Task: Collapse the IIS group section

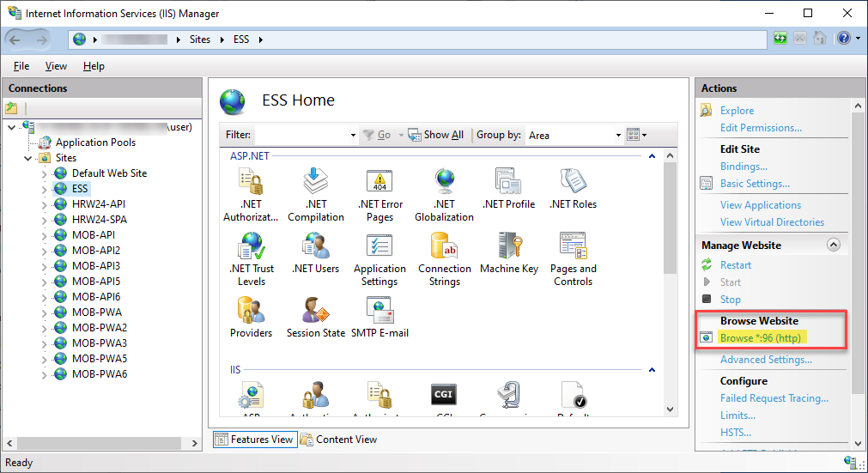Action: tap(653, 369)
